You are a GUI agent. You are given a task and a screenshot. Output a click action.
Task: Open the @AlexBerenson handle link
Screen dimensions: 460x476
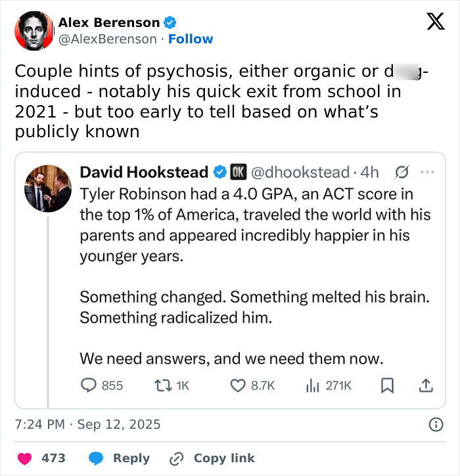106,39
